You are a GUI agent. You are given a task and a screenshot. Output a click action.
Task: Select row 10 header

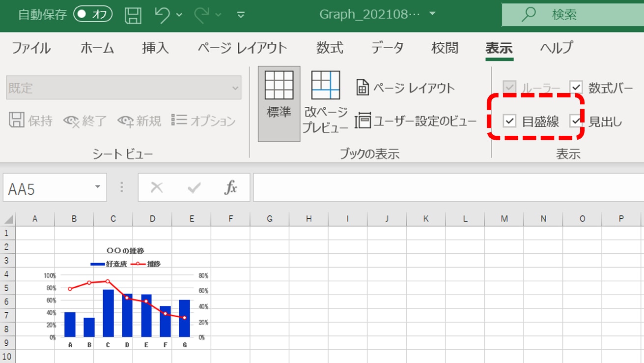click(x=7, y=356)
